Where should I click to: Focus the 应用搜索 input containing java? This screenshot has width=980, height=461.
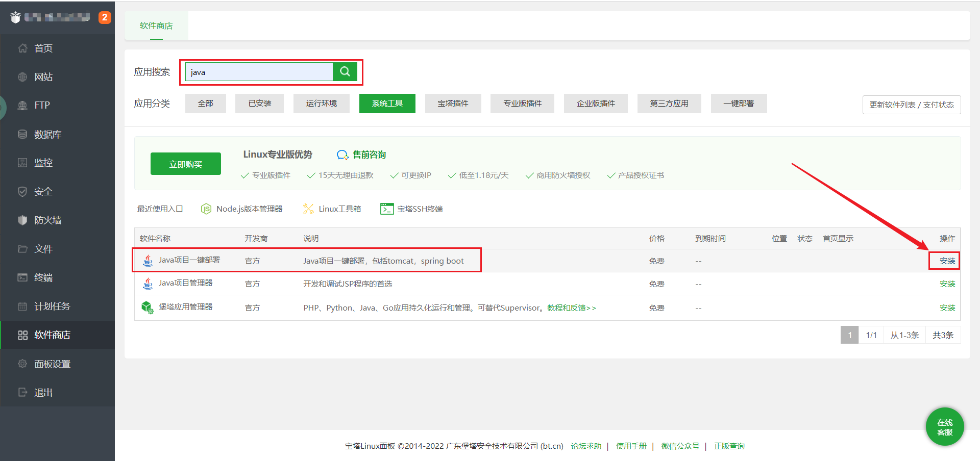click(259, 72)
